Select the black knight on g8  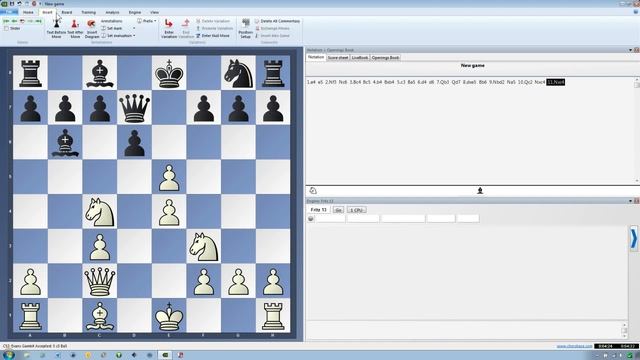click(238, 73)
